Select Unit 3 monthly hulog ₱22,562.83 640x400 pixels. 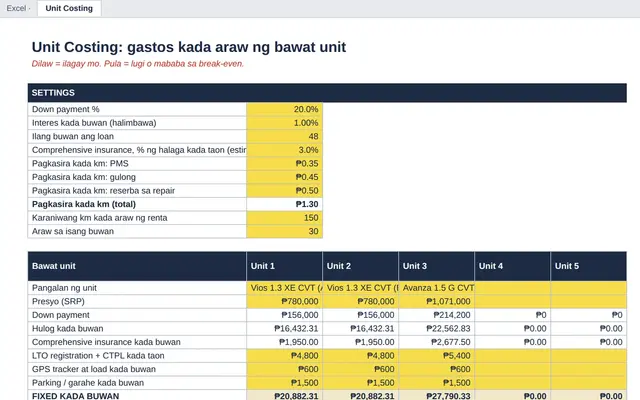(436, 329)
